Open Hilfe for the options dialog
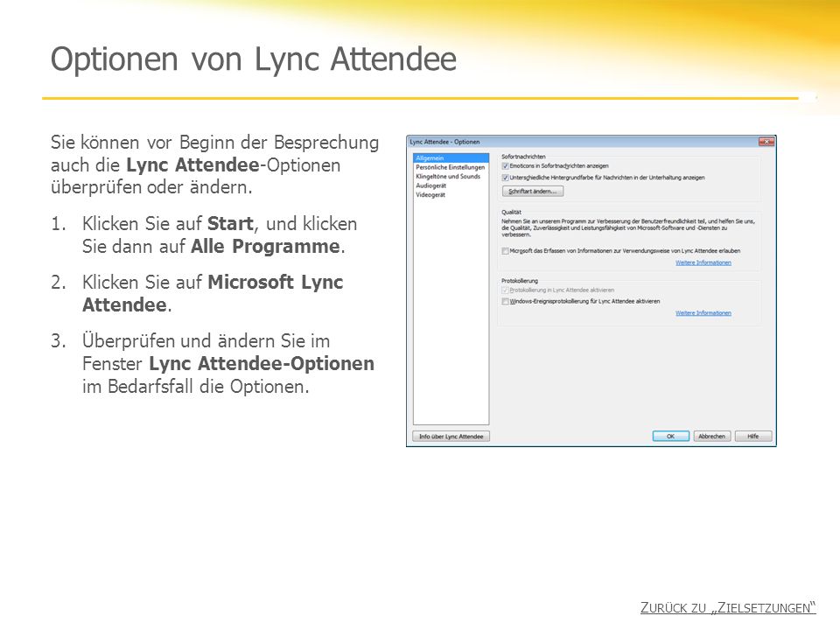This screenshot has height=630, width=840. (753, 437)
